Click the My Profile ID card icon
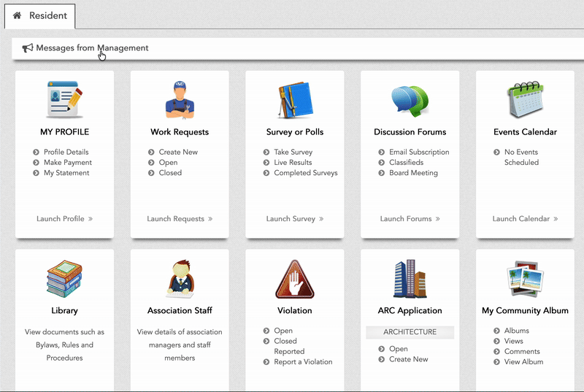 64,100
